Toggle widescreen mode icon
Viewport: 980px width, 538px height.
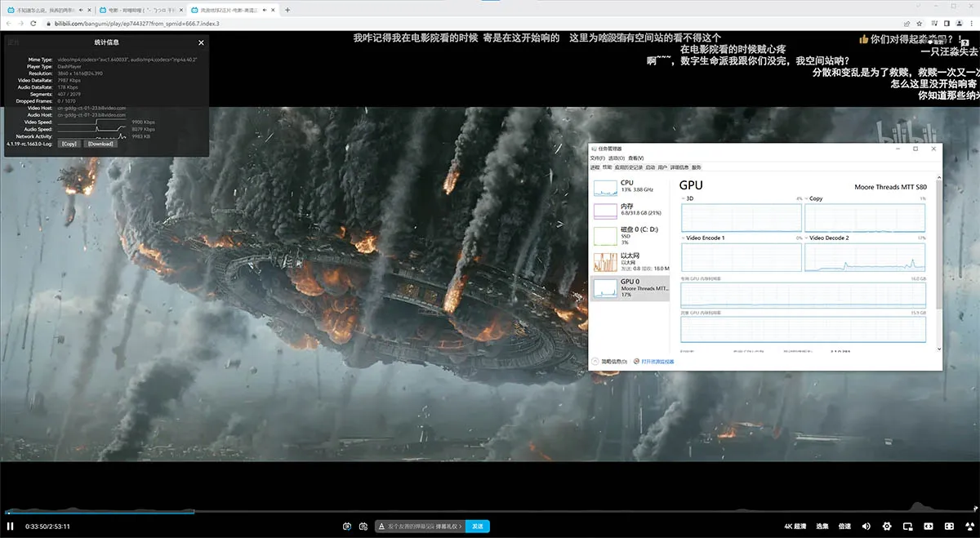[929, 527]
